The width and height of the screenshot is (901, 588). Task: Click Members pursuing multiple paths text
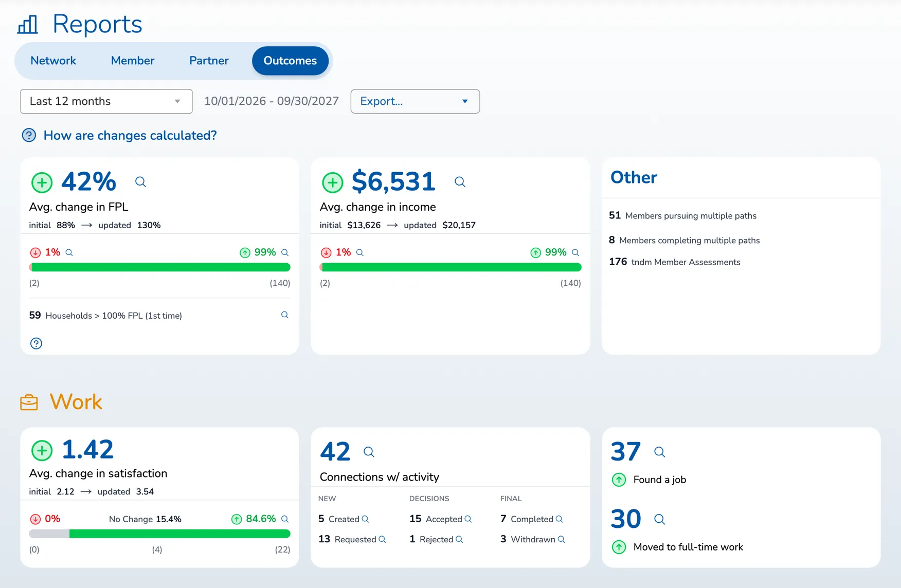(x=691, y=216)
